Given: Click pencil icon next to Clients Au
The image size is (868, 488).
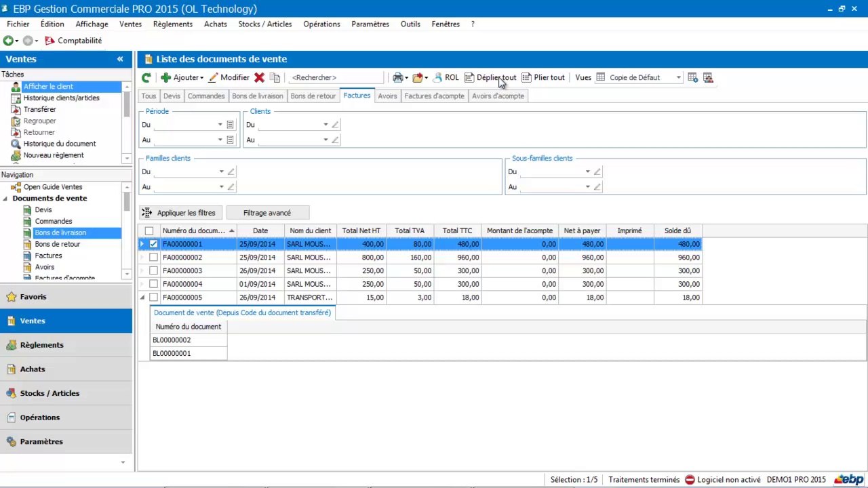Looking at the screenshot, I should tap(335, 140).
